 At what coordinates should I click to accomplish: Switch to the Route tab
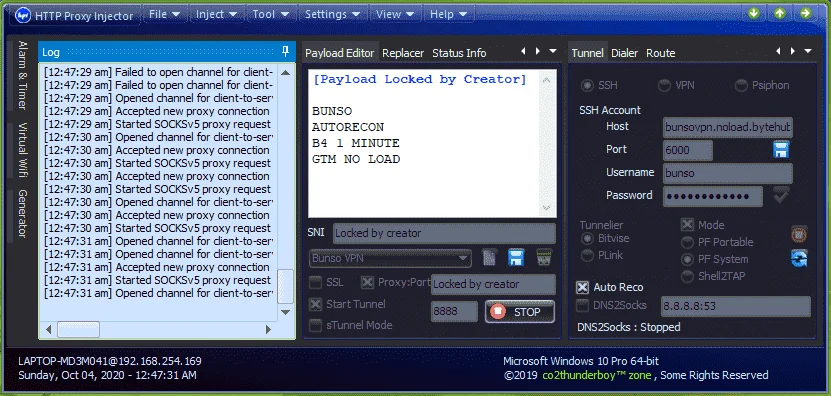point(660,53)
